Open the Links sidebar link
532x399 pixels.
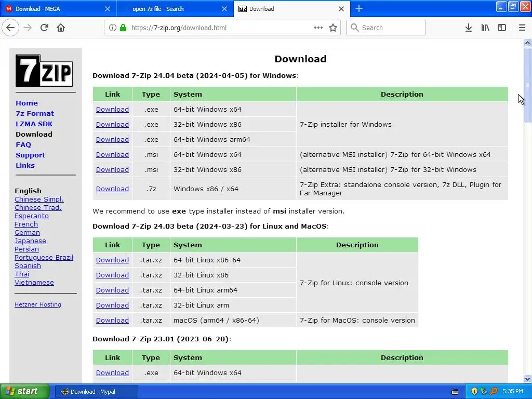pyautogui.click(x=25, y=166)
